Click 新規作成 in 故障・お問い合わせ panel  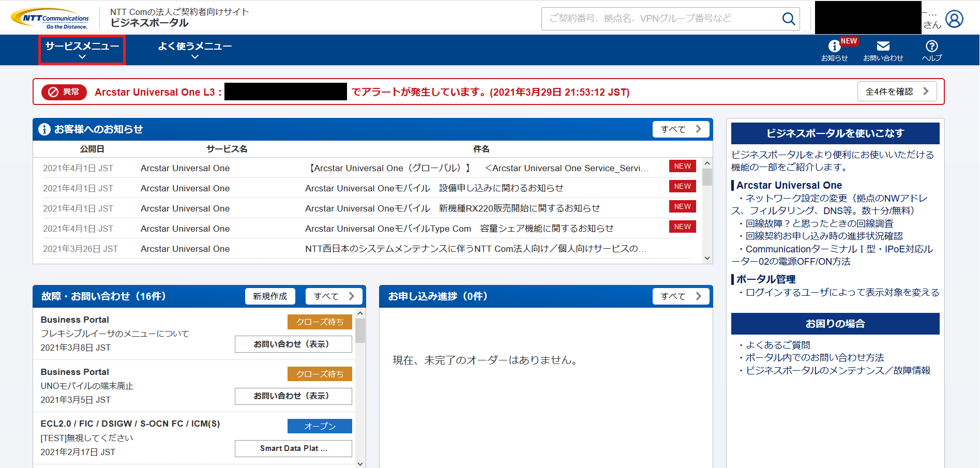270,296
